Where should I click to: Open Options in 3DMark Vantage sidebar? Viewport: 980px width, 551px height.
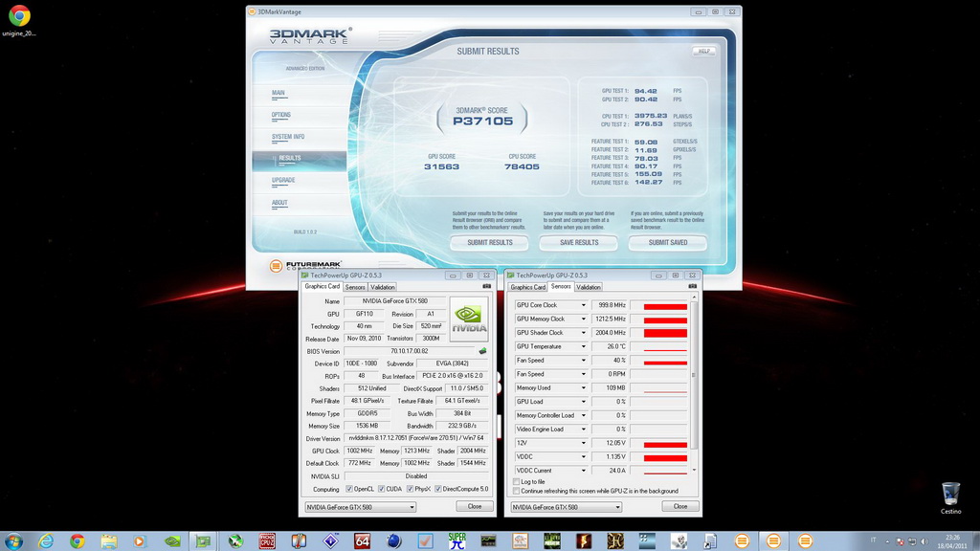click(281, 115)
